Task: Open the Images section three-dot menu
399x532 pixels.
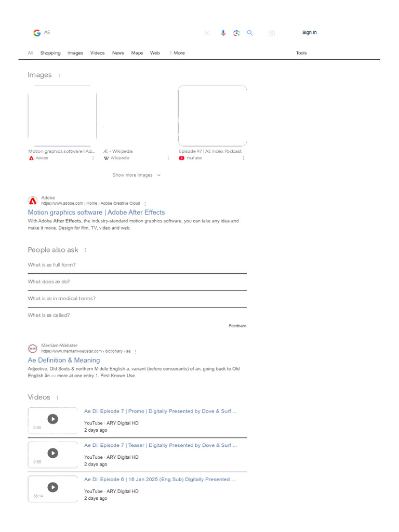Action: 59,76
